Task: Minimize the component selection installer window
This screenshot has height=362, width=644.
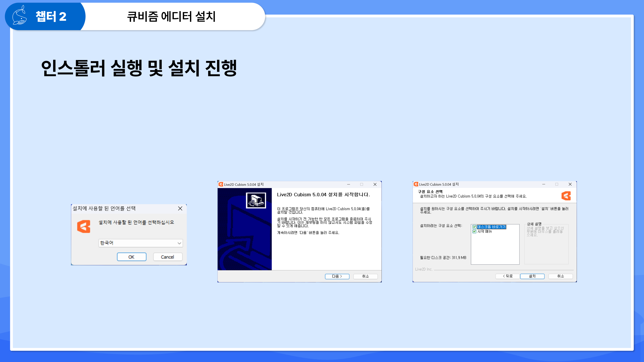Action: (544, 184)
